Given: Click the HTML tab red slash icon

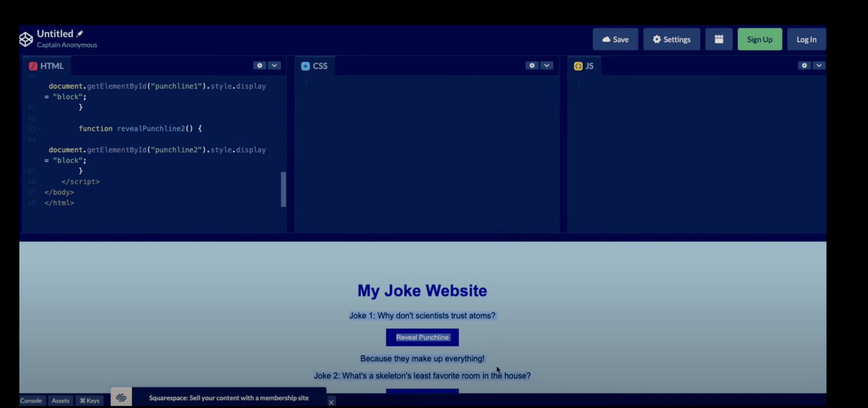Looking at the screenshot, I should tap(33, 66).
